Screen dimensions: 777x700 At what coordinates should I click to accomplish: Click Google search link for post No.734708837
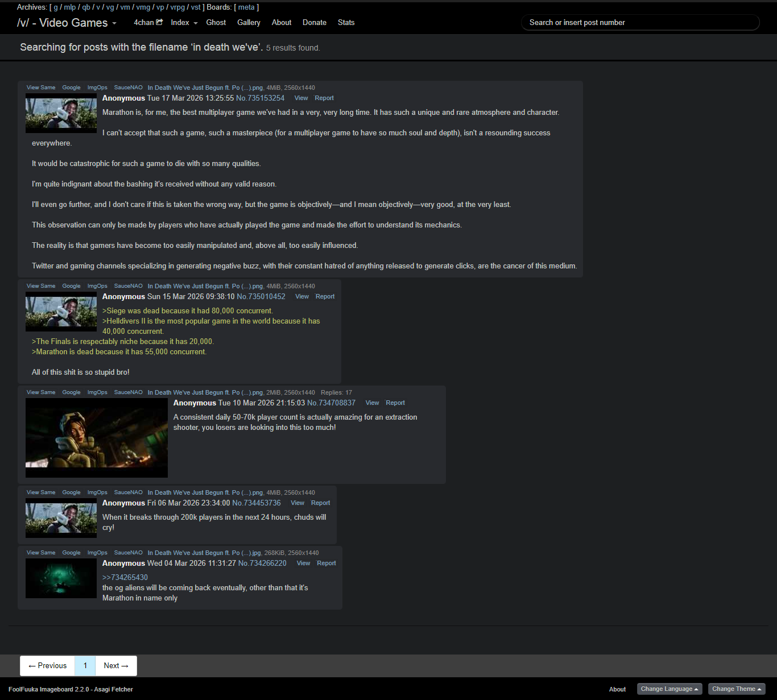(71, 392)
